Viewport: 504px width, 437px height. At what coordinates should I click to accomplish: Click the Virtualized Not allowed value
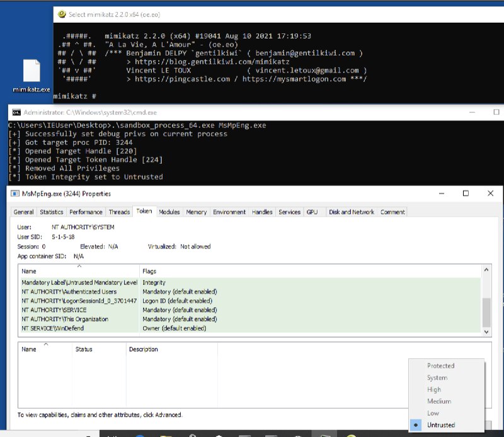click(x=195, y=247)
